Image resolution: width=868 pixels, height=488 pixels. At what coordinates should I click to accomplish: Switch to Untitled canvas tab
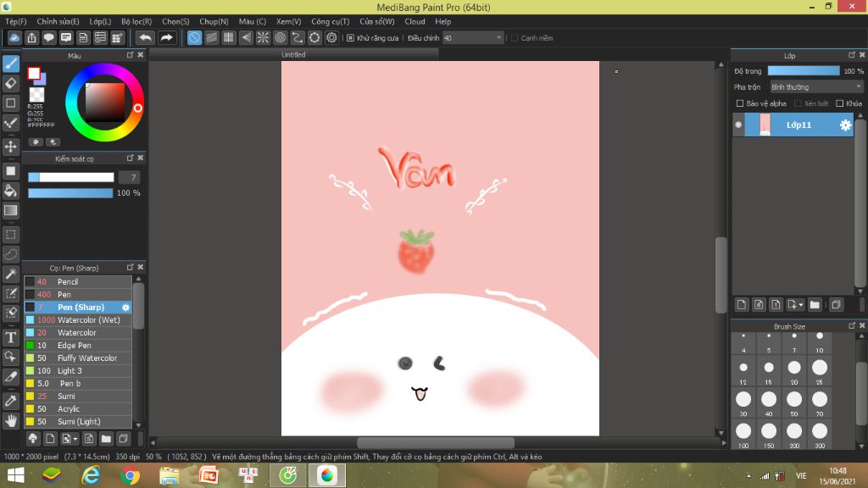point(293,55)
